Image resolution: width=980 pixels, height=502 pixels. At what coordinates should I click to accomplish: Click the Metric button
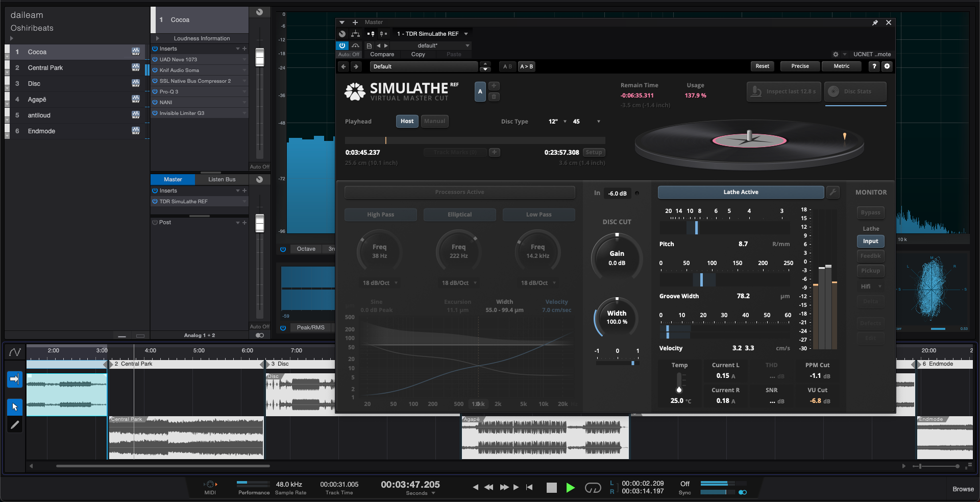click(x=842, y=66)
